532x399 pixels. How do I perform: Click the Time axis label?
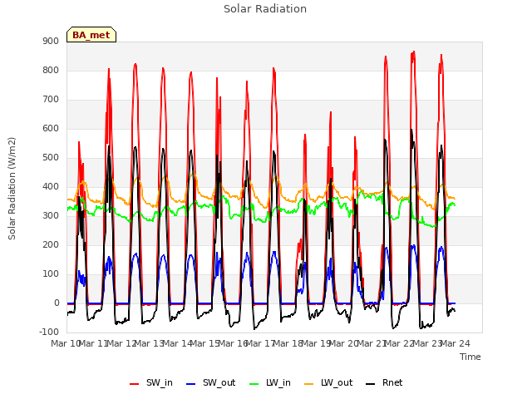470,357
